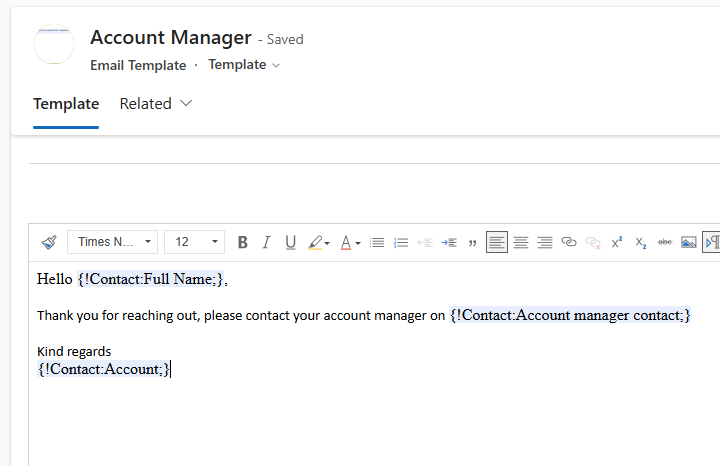Viewport: 720px width, 466px height.
Task: Increase indent of the paragraph
Action: (x=449, y=242)
